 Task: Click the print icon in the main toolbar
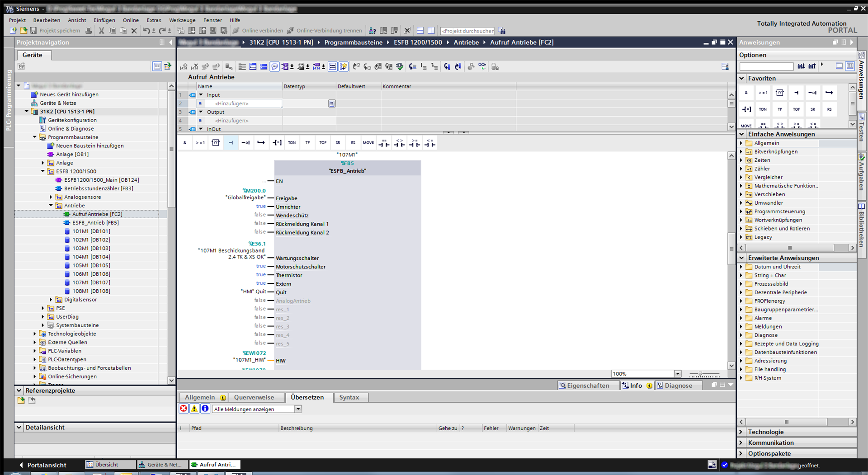(x=89, y=30)
